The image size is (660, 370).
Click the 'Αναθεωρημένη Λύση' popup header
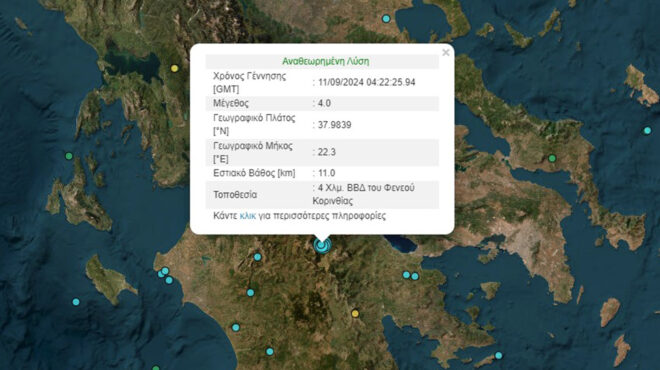[325, 61]
